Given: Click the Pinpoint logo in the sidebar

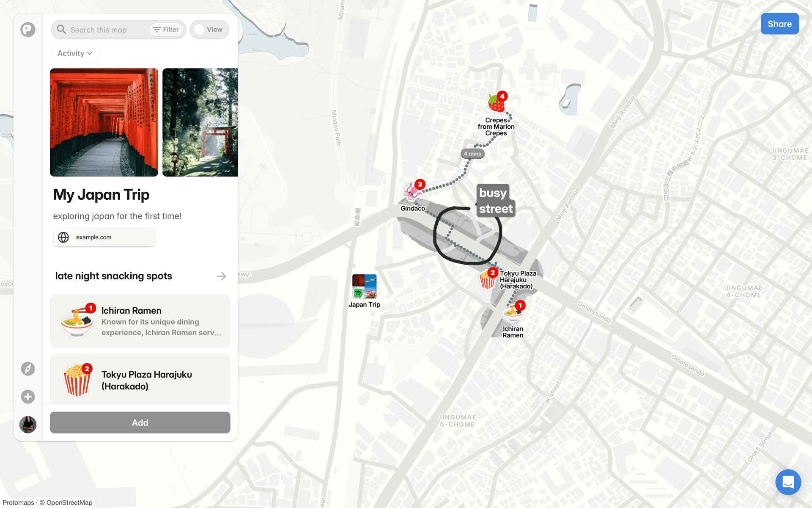Looking at the screenshot, I should point(28,30).
